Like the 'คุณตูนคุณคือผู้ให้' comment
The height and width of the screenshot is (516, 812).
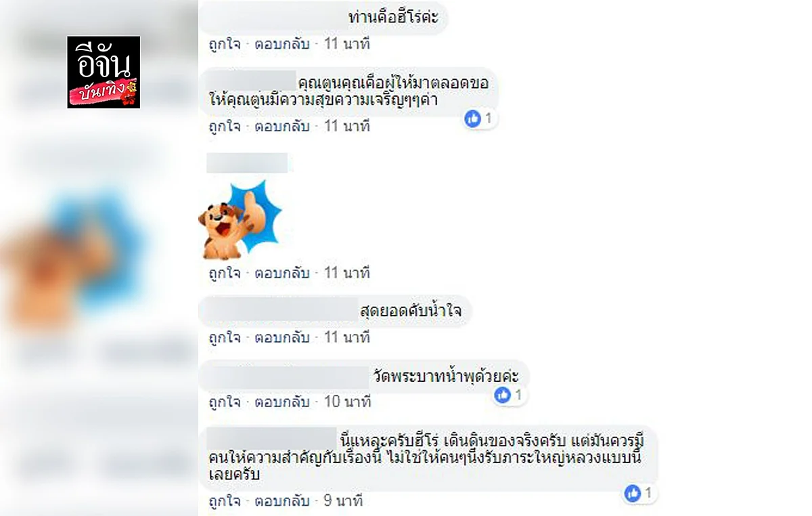point(225,126)
